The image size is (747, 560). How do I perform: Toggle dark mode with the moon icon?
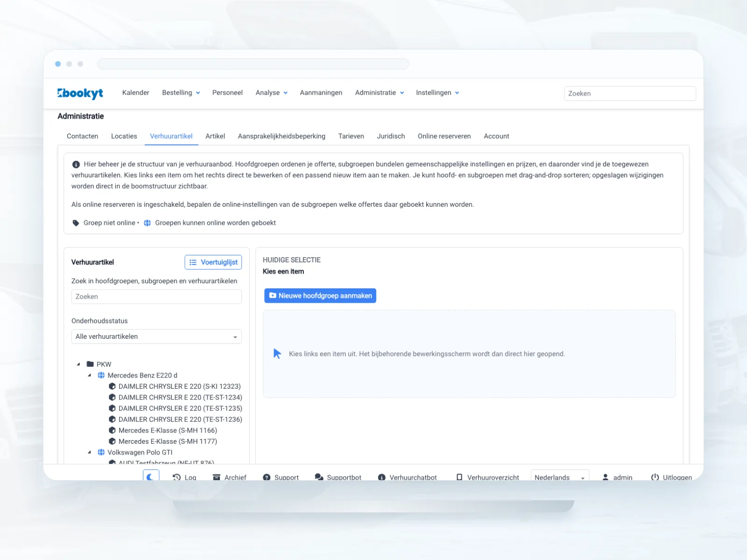click(151, 476)
